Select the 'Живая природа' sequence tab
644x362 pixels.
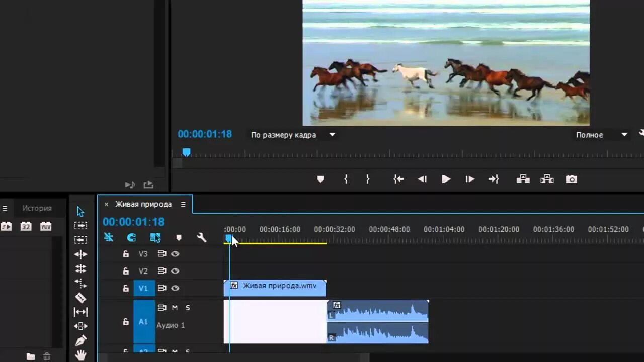[x=143, y=204]
